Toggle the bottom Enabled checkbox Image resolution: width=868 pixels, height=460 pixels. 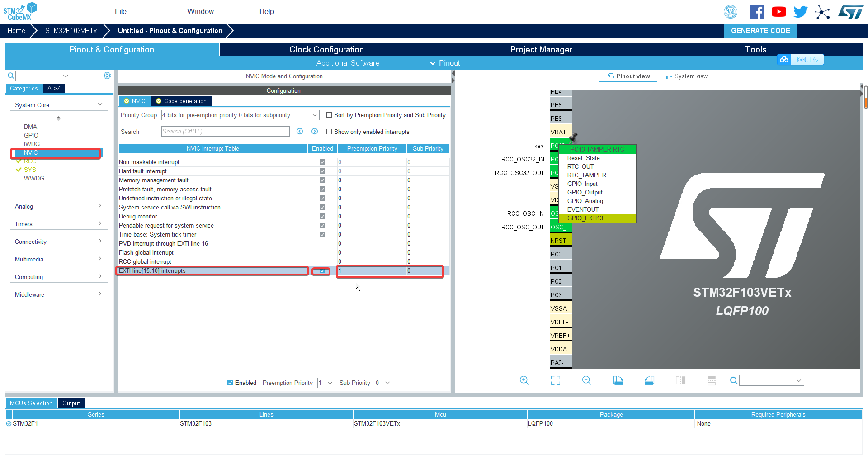click(230, 383)
